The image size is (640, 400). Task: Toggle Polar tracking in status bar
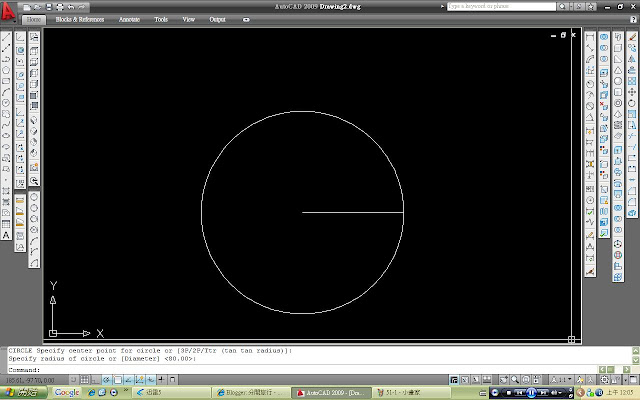[x=107, y=380]
